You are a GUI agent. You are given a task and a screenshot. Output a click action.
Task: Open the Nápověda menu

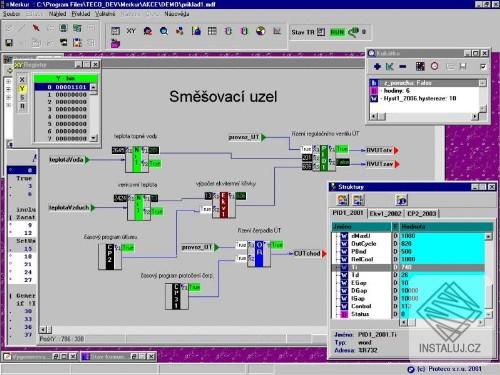[177, 14]
